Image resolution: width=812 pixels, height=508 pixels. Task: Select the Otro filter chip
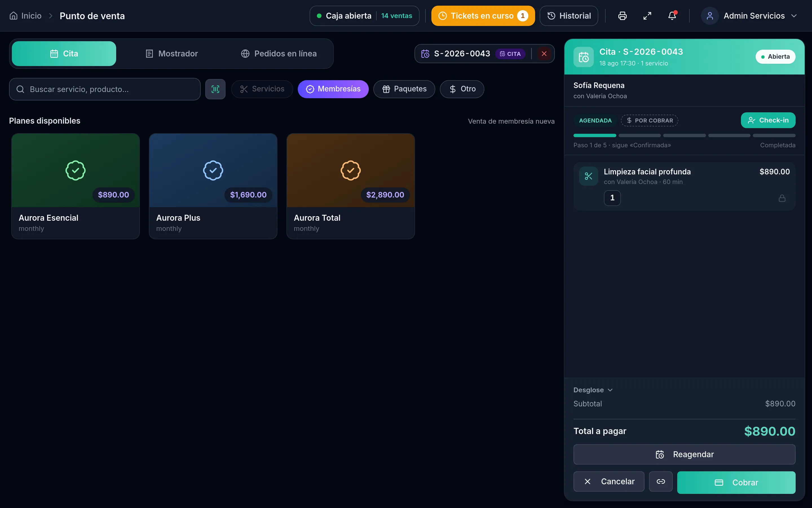(462, 89)
